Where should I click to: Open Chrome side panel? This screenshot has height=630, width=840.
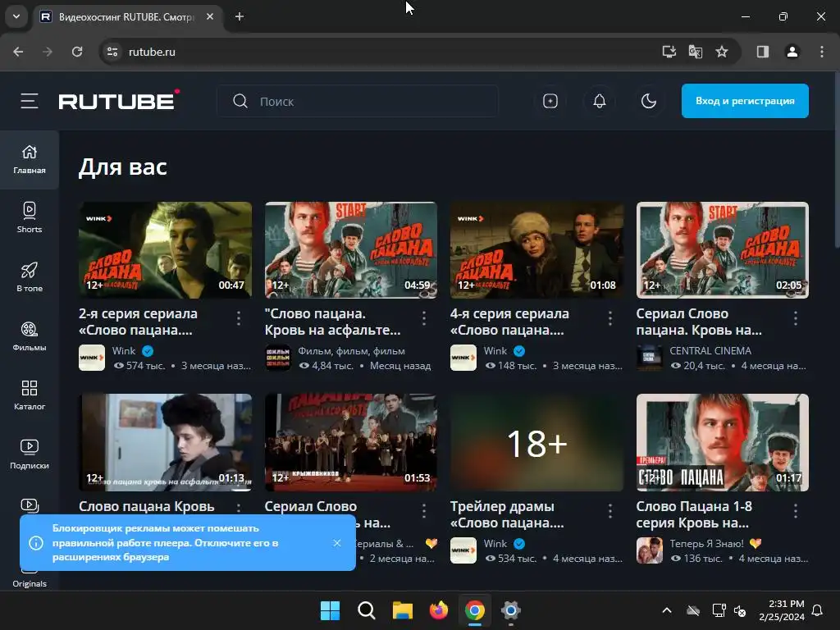coord(762,52)
